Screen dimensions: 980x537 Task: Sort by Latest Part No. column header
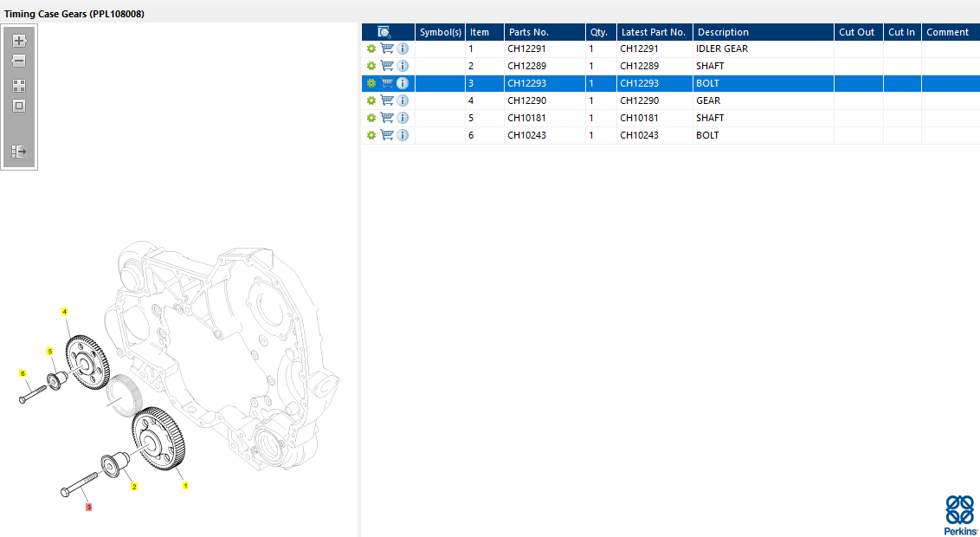[654, 32]
